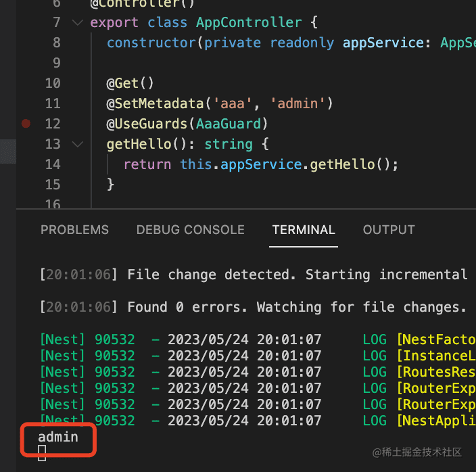Collapse the AppController class fold chevron

(x=76, y=22)
